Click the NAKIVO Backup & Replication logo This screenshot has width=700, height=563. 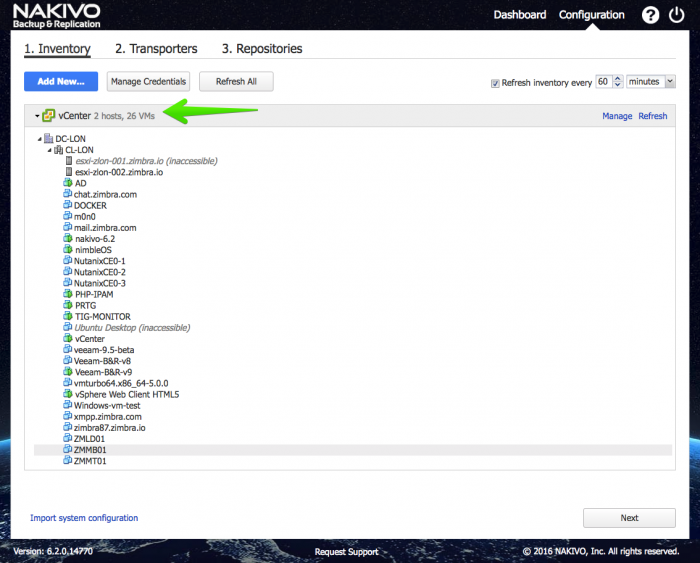[56, 16]
